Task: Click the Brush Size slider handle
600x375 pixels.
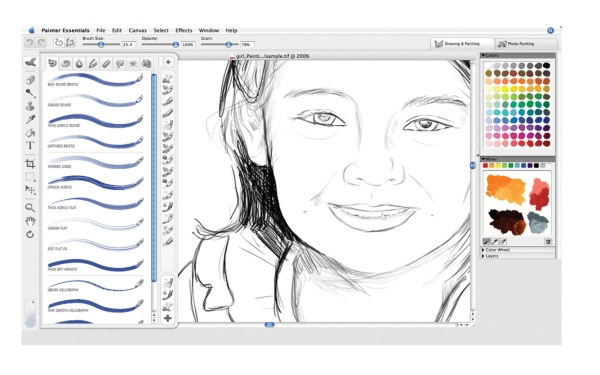Action: [101, 44]
